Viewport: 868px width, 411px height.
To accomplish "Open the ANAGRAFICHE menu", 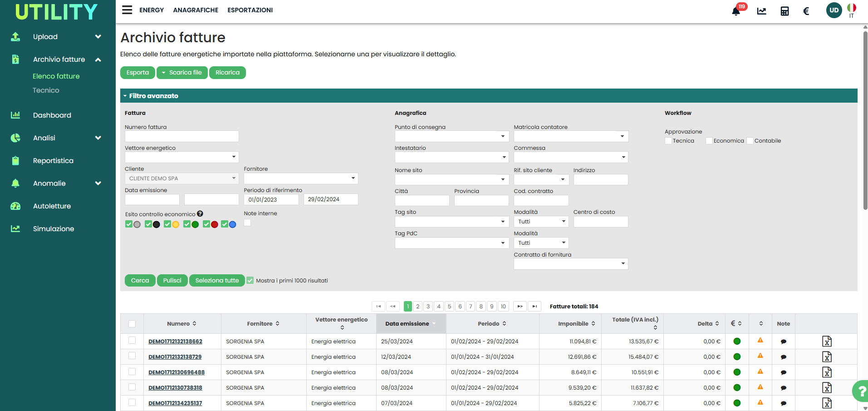I will pos(196,10).
